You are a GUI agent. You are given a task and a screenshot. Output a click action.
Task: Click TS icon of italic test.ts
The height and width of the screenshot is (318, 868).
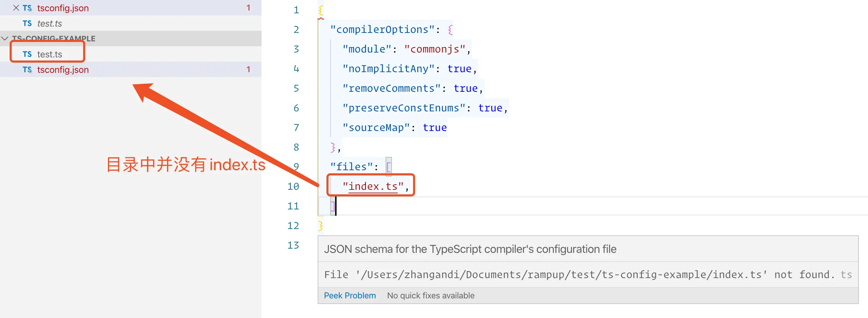pos(27,23)
